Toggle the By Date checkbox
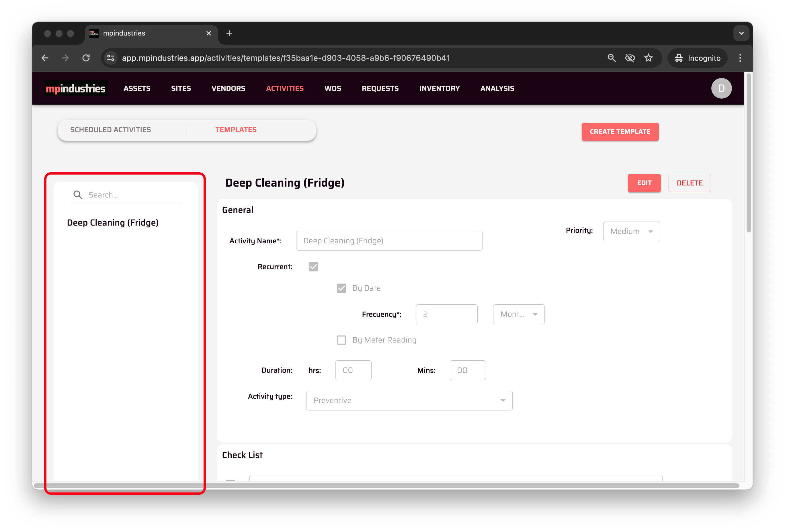 coord(341,288)
